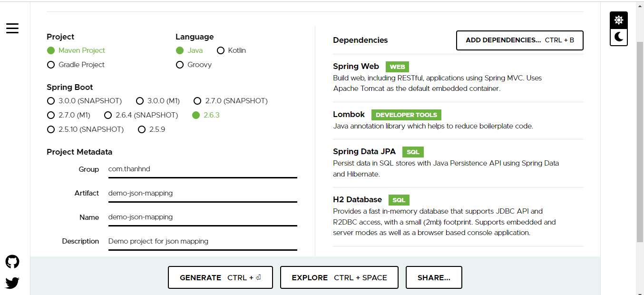
Task: Select Kotlin language
Action: click(221, 50)
